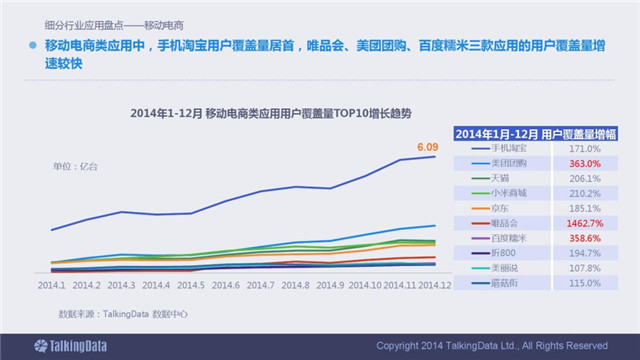Click the 京东 orange legend marker
Screen dimensions: 640x360
coord(480,209)
